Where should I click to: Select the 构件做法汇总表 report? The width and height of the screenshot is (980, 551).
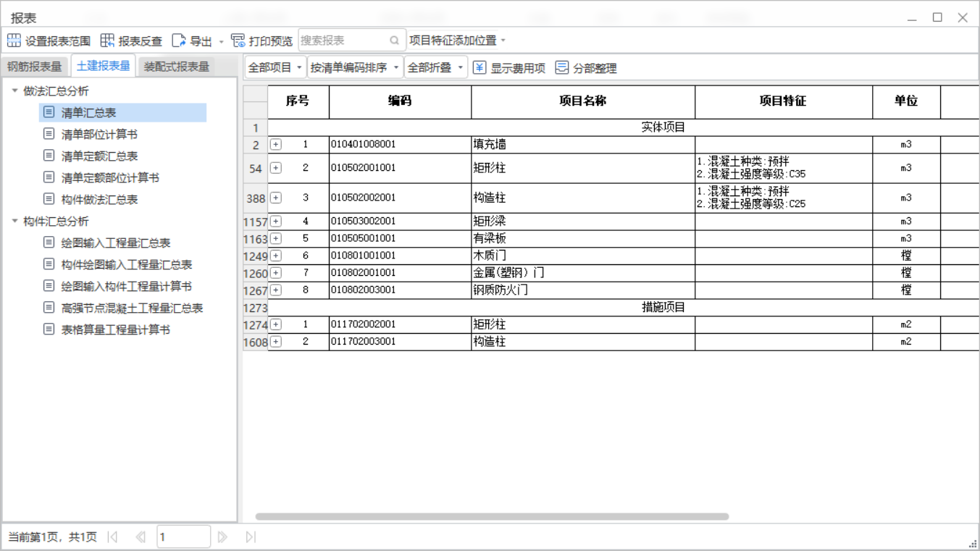coord(99,199)
